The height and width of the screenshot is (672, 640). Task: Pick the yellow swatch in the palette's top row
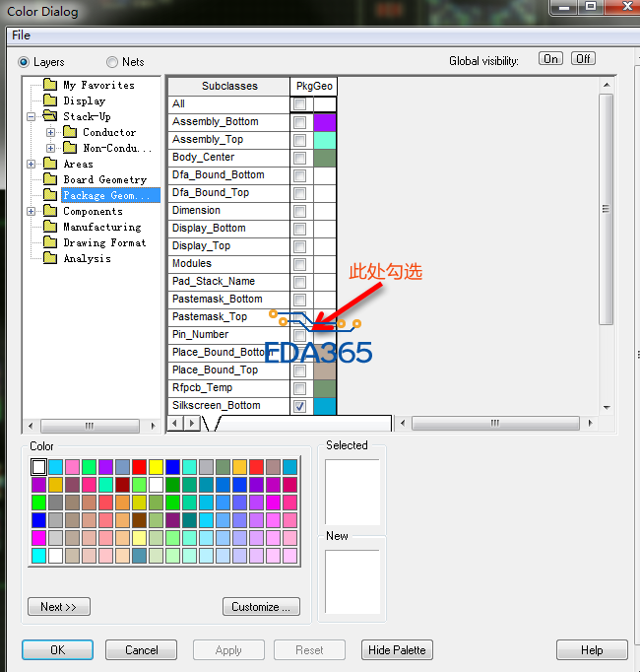[156, 467]
